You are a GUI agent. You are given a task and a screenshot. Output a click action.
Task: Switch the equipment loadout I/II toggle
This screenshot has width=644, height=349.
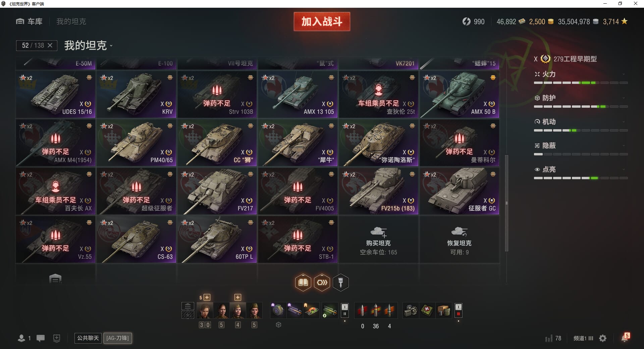click(x=344, y=310)
